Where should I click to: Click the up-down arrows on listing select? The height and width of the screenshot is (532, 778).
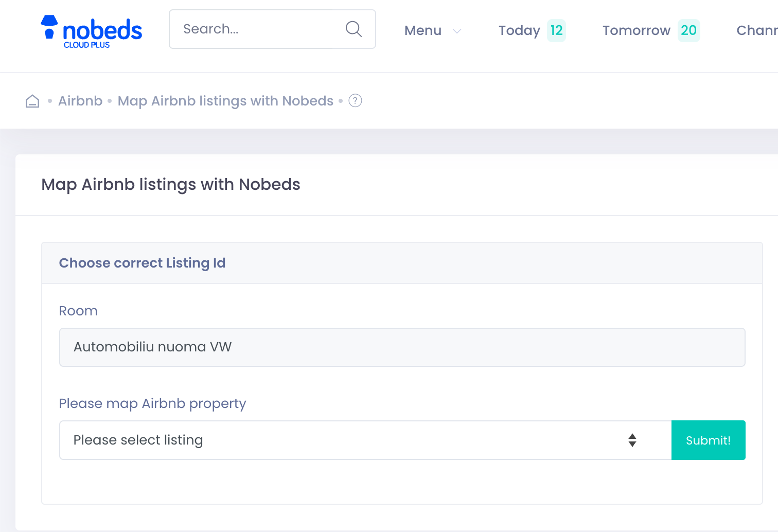(x=632, y=440)
